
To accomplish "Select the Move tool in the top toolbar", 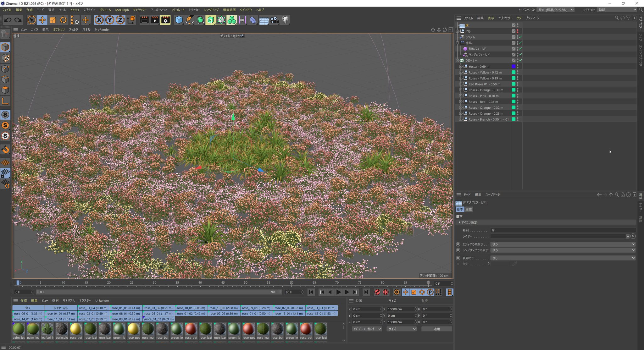I will pos(42,20).
